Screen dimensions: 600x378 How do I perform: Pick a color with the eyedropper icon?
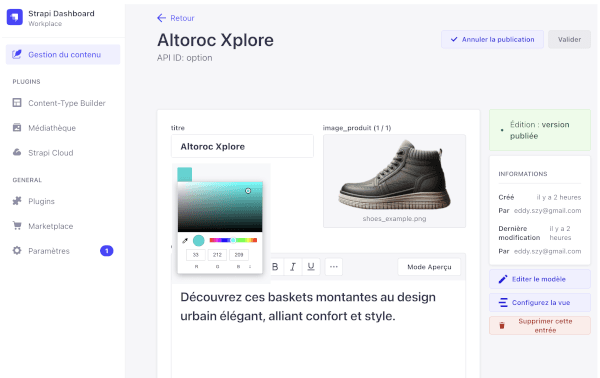(x=185, y=241)
